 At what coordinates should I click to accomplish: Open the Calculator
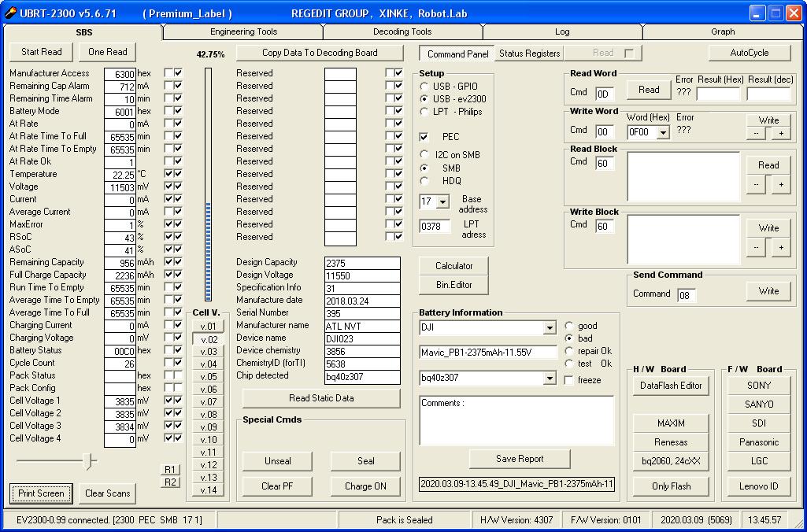453,266
